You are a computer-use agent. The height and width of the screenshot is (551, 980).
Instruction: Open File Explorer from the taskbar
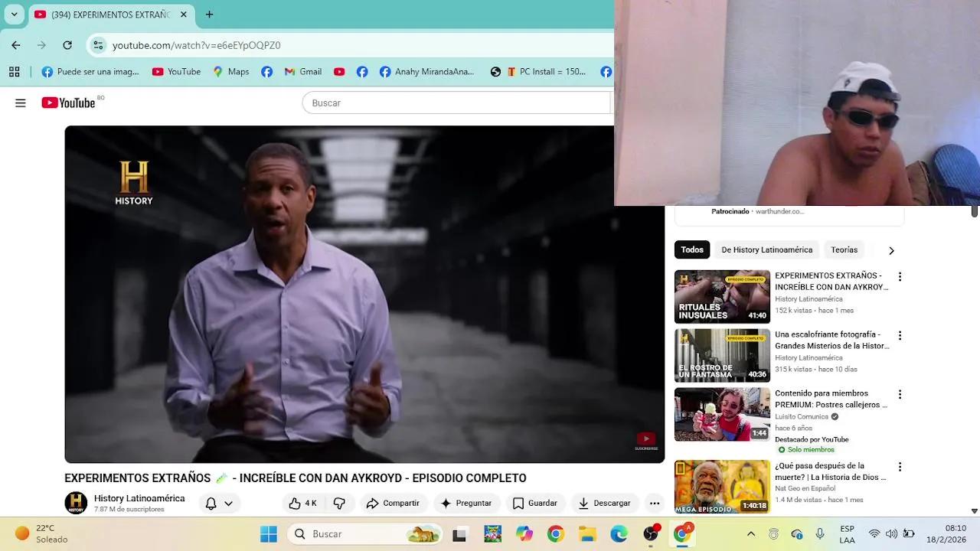coord(587,534)
